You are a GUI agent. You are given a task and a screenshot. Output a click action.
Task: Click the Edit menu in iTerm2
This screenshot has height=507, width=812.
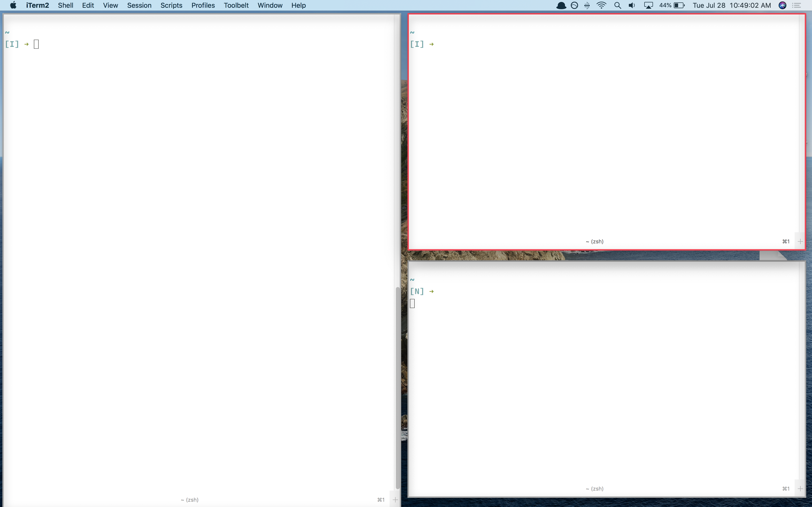click(88, 5)
